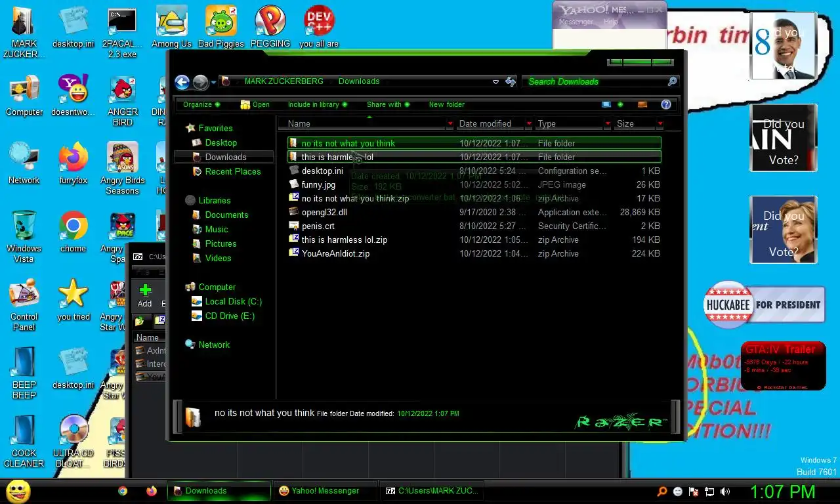Open the Share with menu

[388, 104]
